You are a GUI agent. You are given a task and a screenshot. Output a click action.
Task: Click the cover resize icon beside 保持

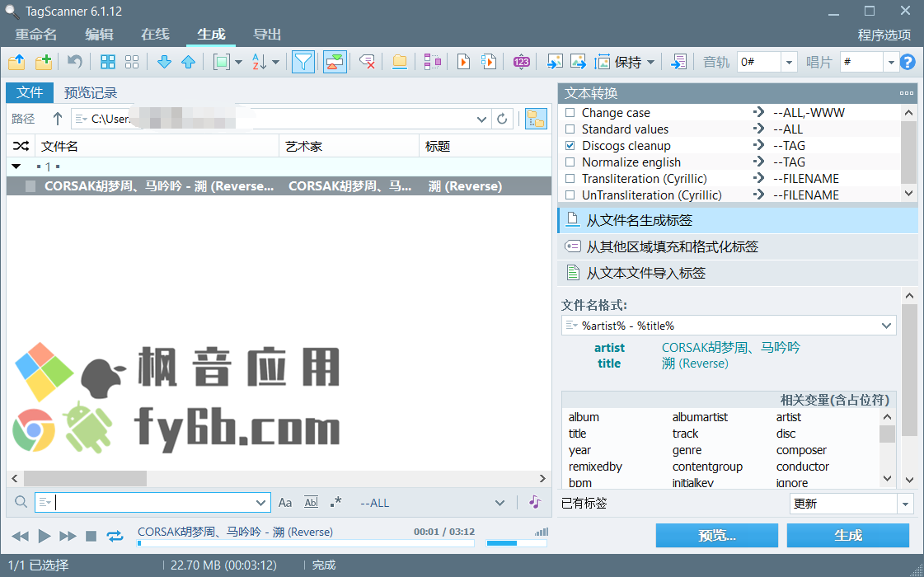[603, 61]
